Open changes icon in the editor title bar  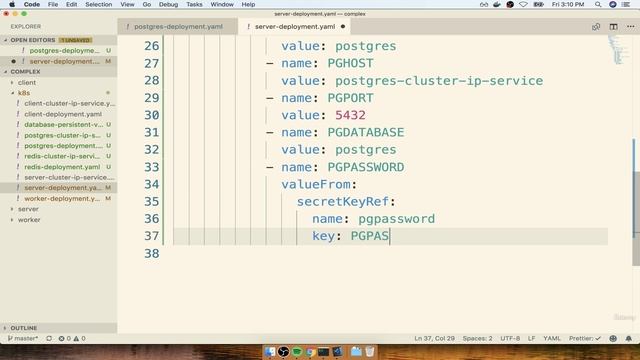pos(596,27)
